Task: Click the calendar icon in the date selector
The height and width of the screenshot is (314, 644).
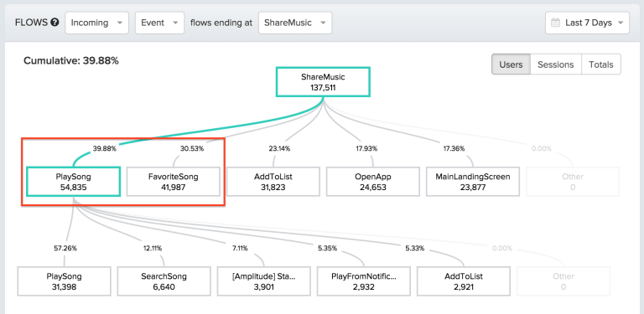Action: click(x=555, y=23)
